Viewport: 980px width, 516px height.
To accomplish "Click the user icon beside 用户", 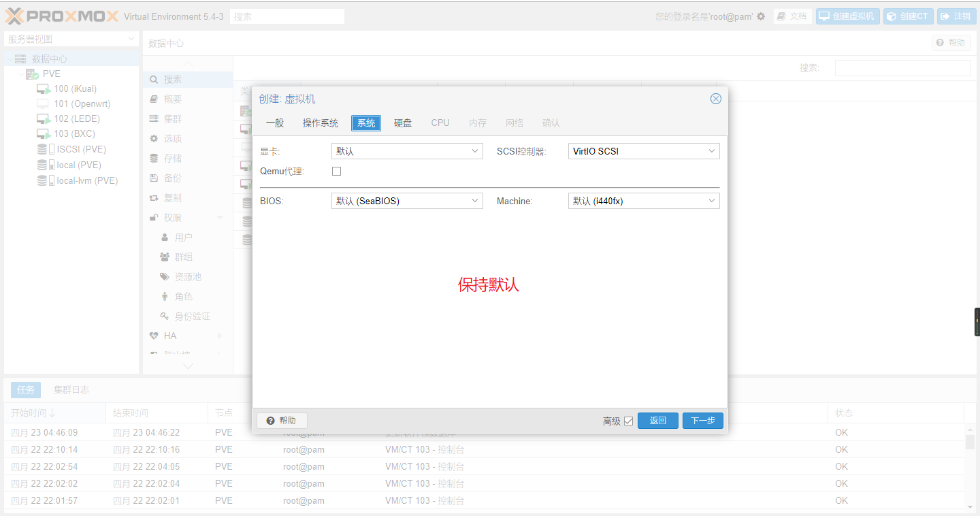I will click(165, 238).
